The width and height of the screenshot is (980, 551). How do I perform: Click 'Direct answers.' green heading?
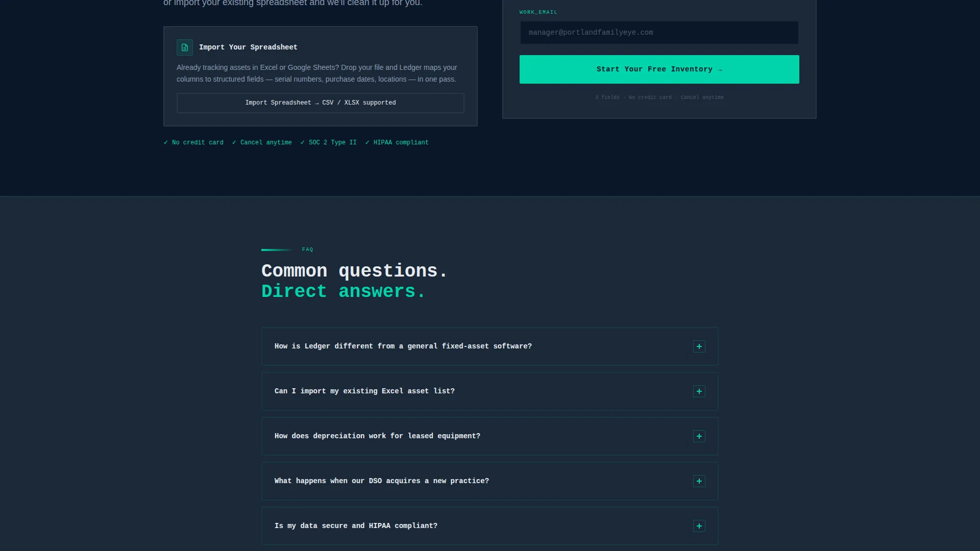coord(343,291)
